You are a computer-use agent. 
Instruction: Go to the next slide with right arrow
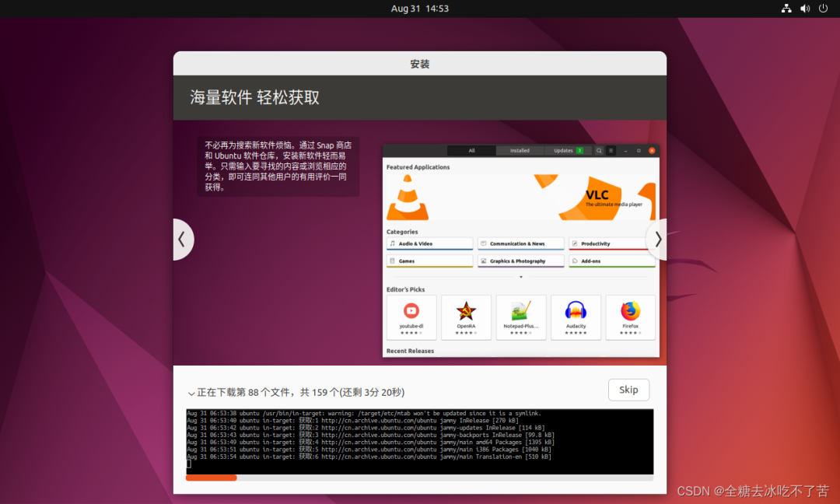tap(657, 240)
